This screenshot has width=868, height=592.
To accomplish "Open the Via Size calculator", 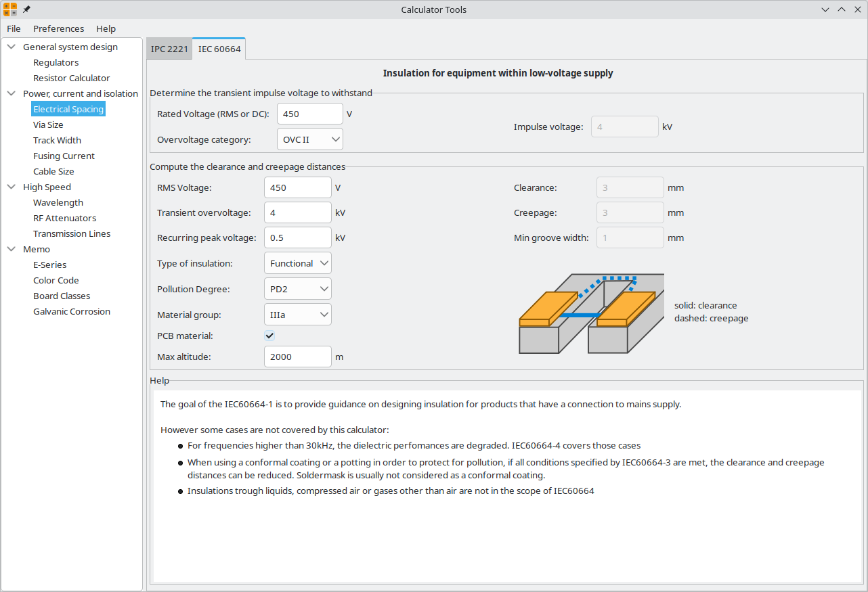I will point(48,124).
